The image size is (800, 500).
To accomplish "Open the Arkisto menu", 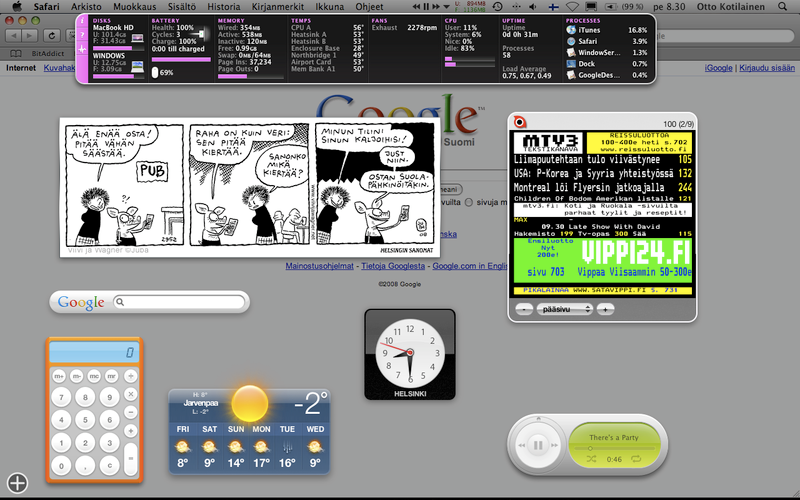I will pos(86,7).
